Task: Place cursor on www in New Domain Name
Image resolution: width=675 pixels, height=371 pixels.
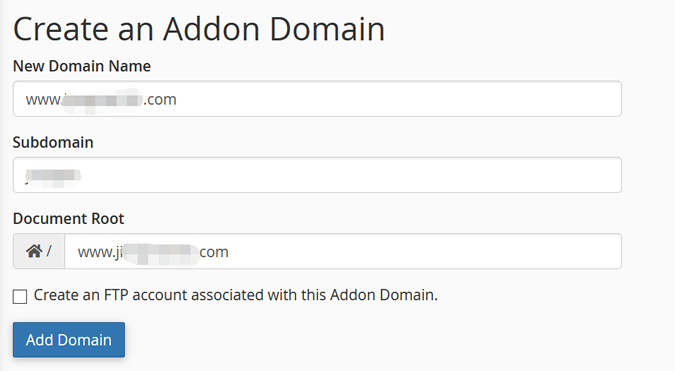Action: (x=43, y=99)
